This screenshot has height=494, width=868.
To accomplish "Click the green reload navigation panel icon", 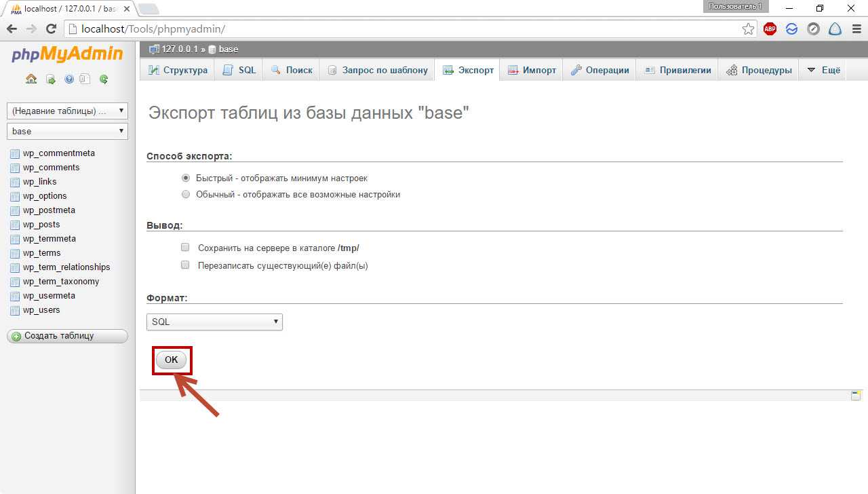I will [104, 79].
